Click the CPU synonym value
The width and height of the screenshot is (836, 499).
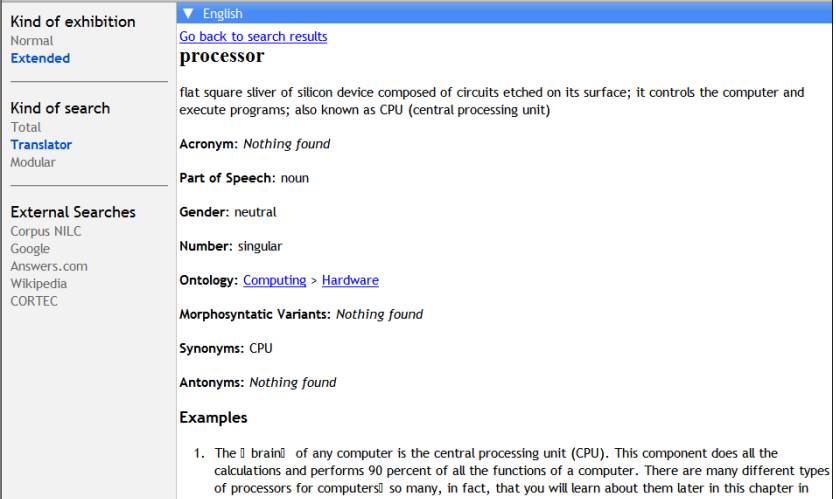pyautogui.click(x=260, y=348)
